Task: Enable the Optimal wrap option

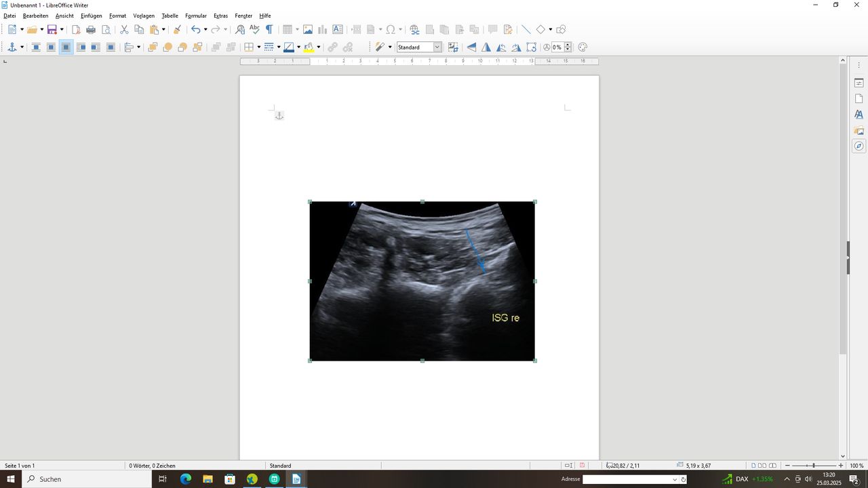Action: point(66,47)
